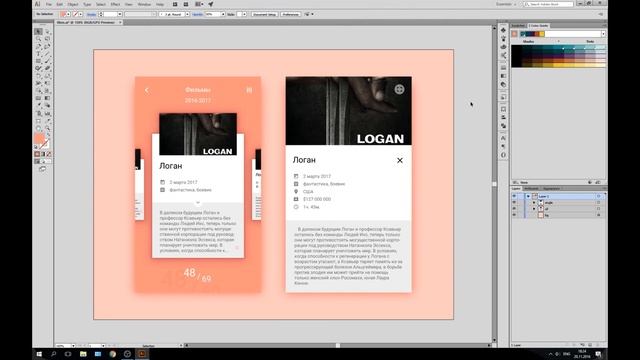Open the zoom level dropdown in status bar
The height and width of the screenshot is (360, 640).
pyautogui.click(x=73, y=346)
